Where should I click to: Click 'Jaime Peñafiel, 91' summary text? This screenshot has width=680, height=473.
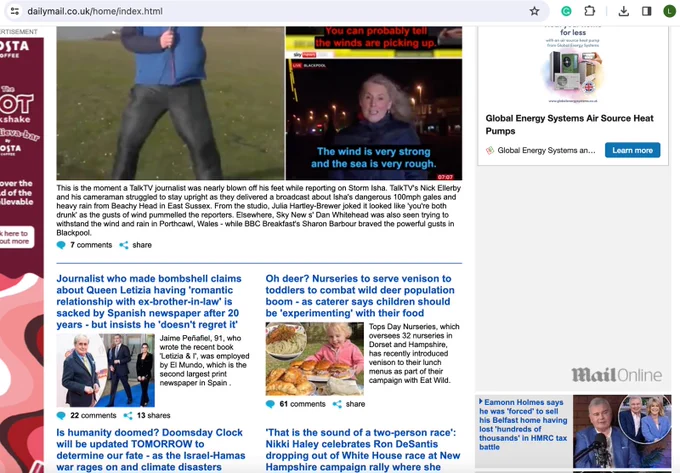[x=204, y=360]
